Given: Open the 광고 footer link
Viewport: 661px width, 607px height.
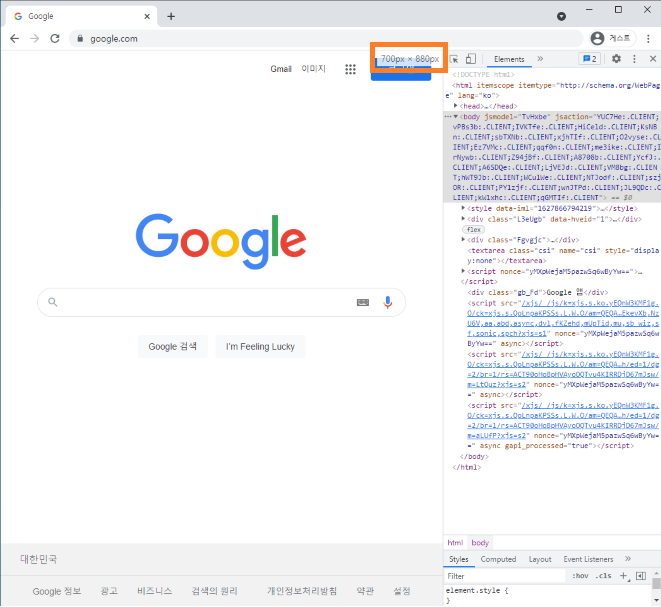Looking at the screenshot, I should click(109, 591).
